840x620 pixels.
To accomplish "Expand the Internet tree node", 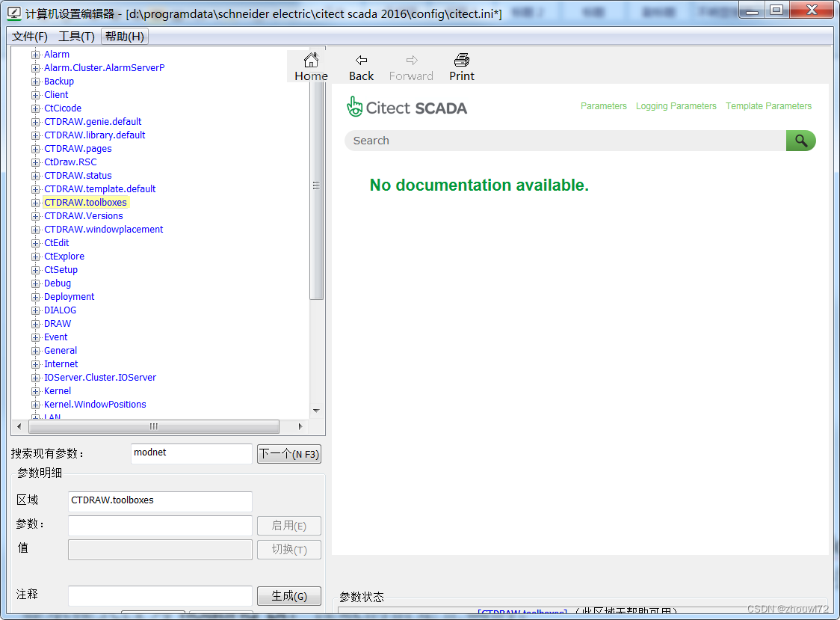I will (x=35, y=363).
